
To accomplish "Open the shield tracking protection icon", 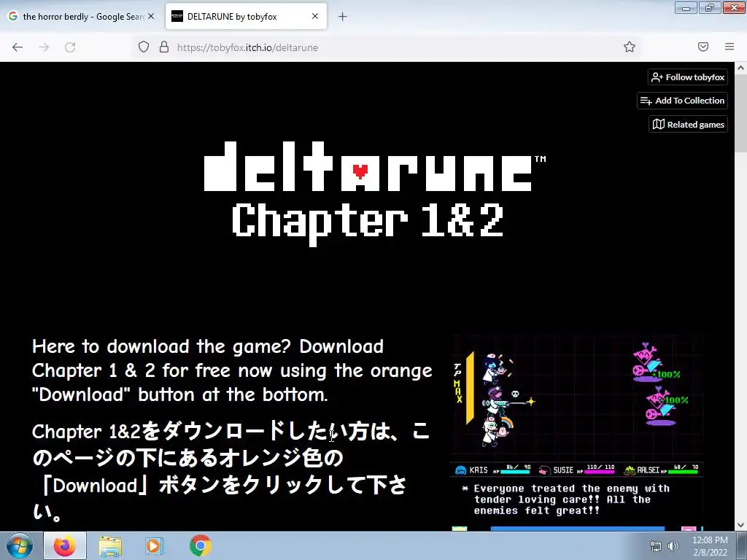I will point(144,47).
